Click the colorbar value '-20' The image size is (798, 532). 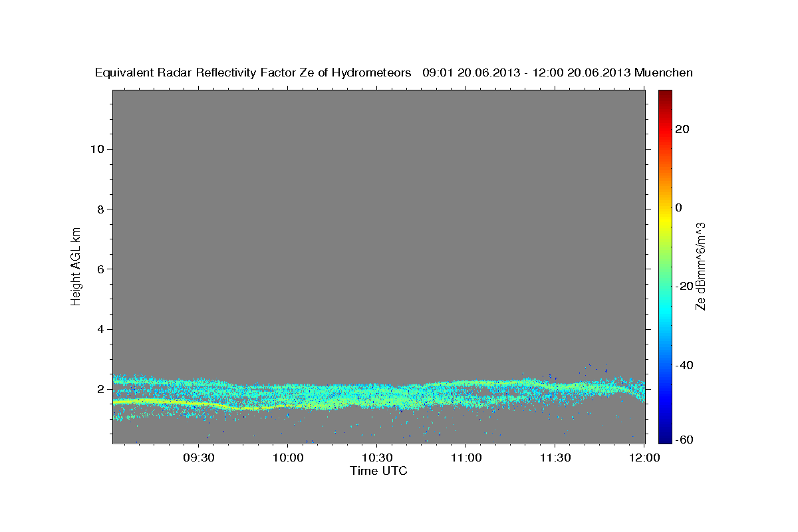pyautogui.click(x=685, y=286)
